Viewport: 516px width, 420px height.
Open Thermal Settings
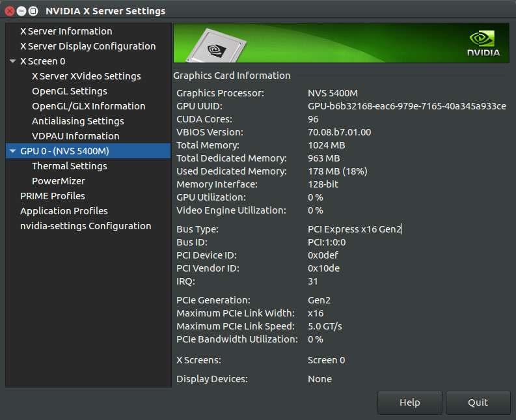[x=70, y=166]
